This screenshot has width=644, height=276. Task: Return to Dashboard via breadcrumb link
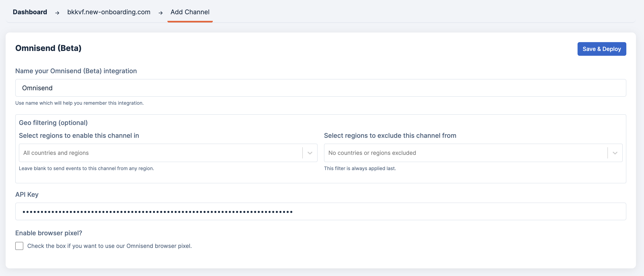(30, 12)
